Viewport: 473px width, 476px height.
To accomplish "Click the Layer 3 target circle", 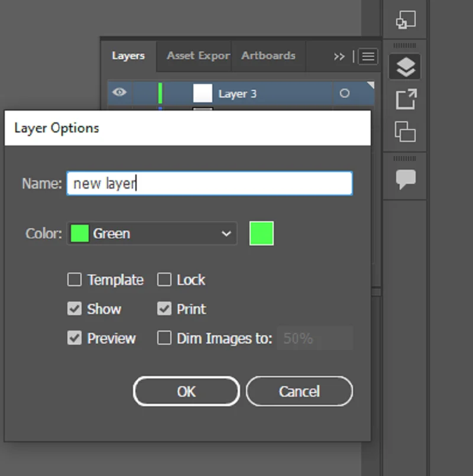I will pyautogui.click(x=344, y=93).
